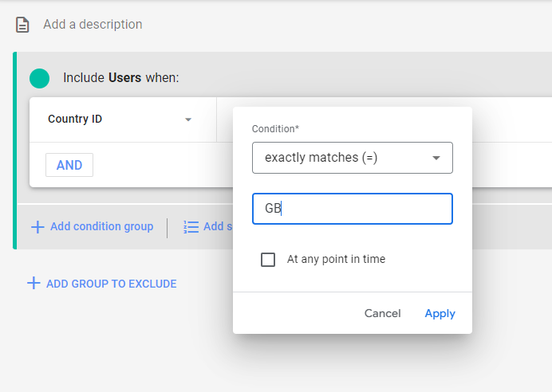Click the At any point in time label
The image size is (552, 392).
pos(336,260)
